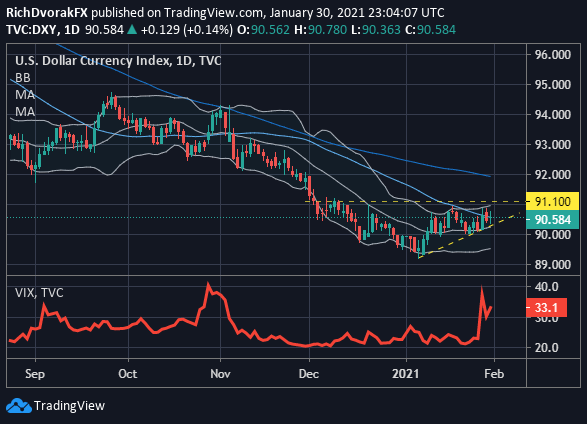Screen dimensions: 587x424
Task: Click the 93.000 price axis label
Action: (553, 144)
